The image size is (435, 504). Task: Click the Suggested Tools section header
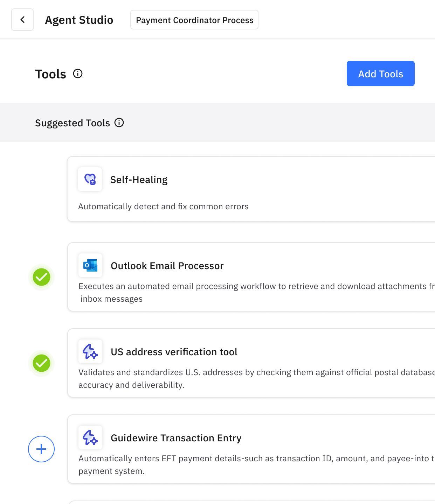click(x=72, y=123)
